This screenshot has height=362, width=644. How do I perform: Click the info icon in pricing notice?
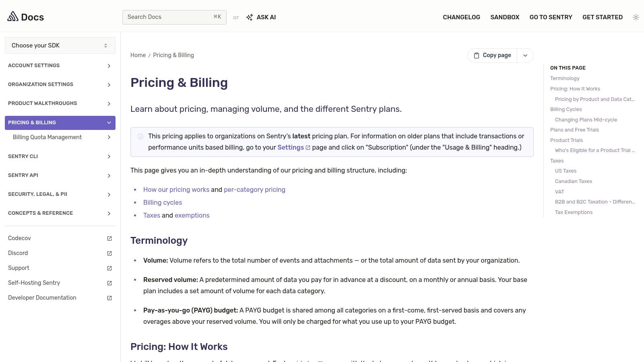pos(140,136)
